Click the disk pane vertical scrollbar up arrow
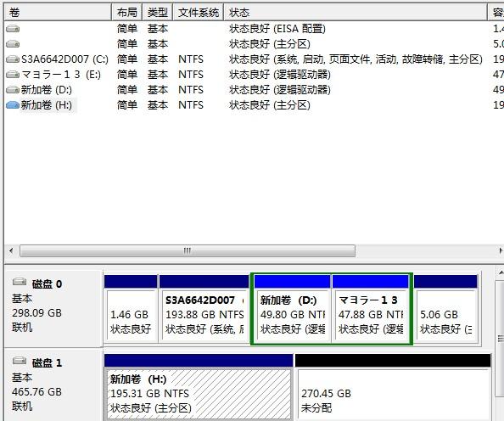 [500, 273]
